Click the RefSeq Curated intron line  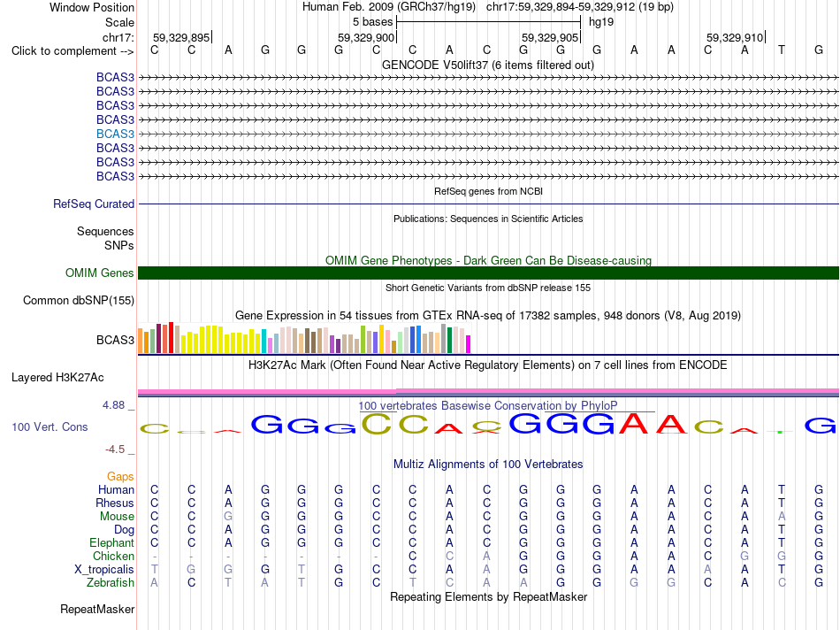click(x=488, y=204)
